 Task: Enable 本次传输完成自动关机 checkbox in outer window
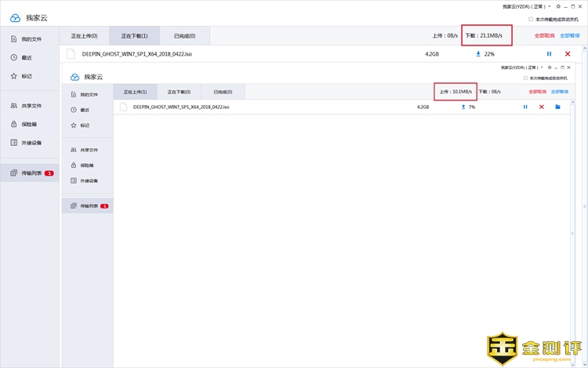[x=531, y=20]
